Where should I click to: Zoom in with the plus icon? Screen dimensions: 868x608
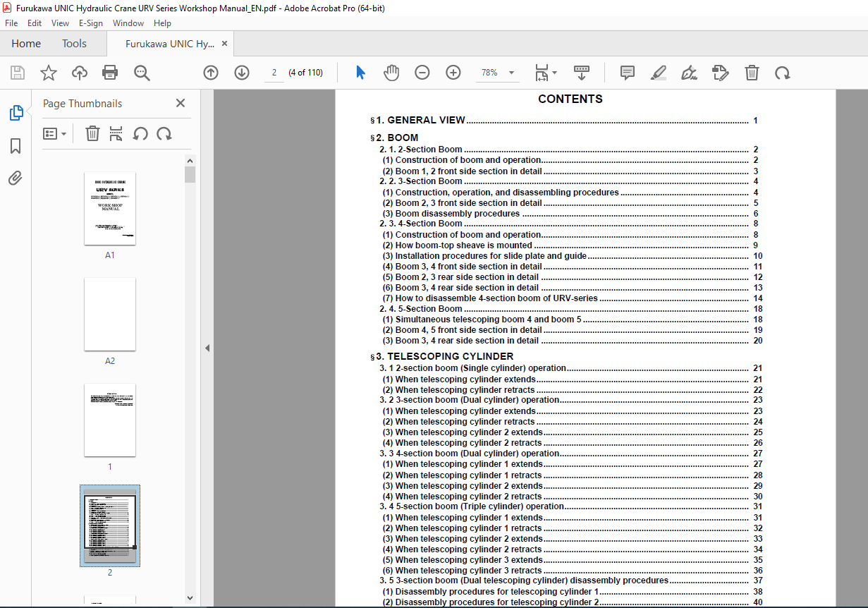coord(453,73)
